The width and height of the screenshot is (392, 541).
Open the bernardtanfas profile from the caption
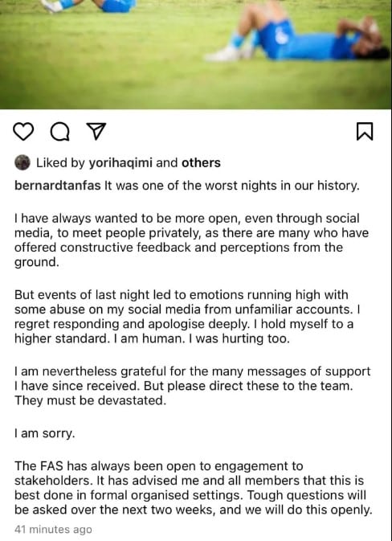(x=58, y=186)
